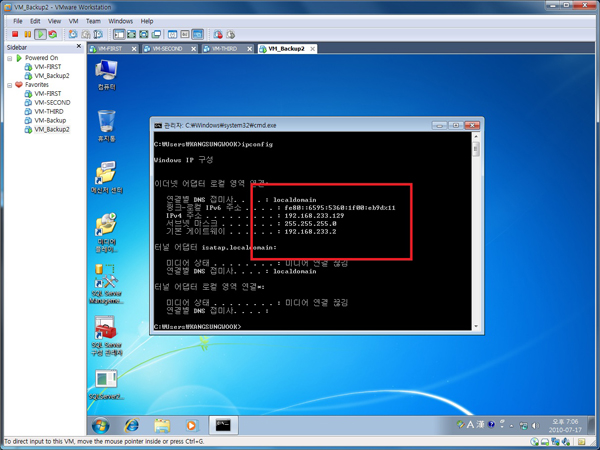
Task: Click the cmd.exe taskbar button
Action: pos(223,425)
